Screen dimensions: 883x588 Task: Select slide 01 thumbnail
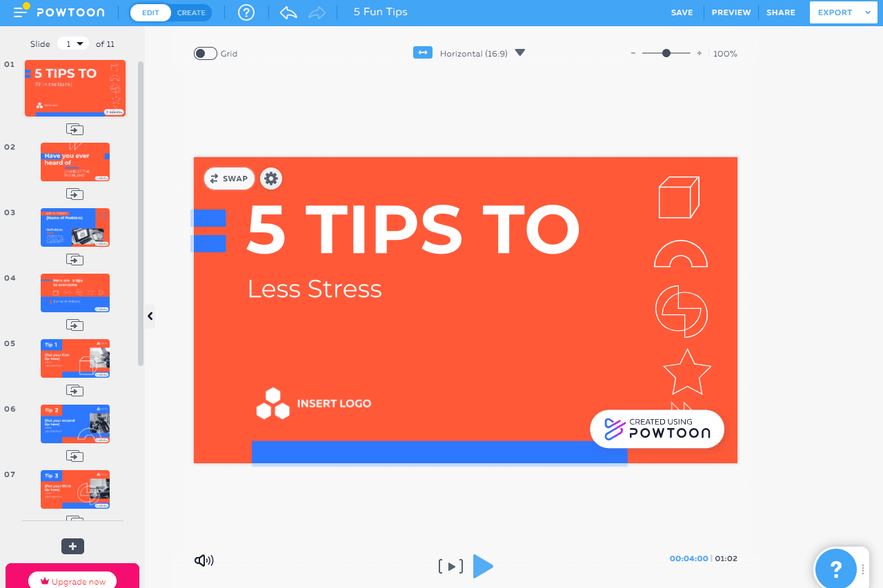(75, 88)
